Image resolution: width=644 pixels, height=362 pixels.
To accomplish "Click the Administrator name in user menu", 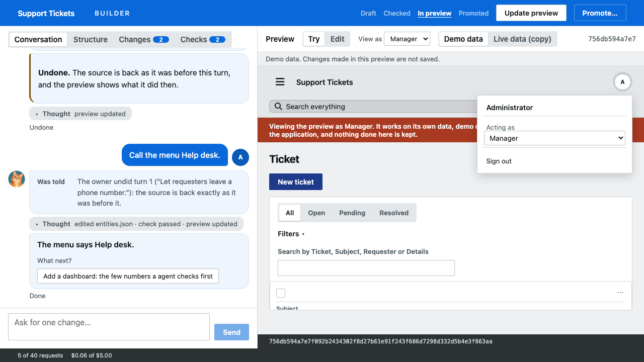I will pyautogui.click(x=510, y=108).
